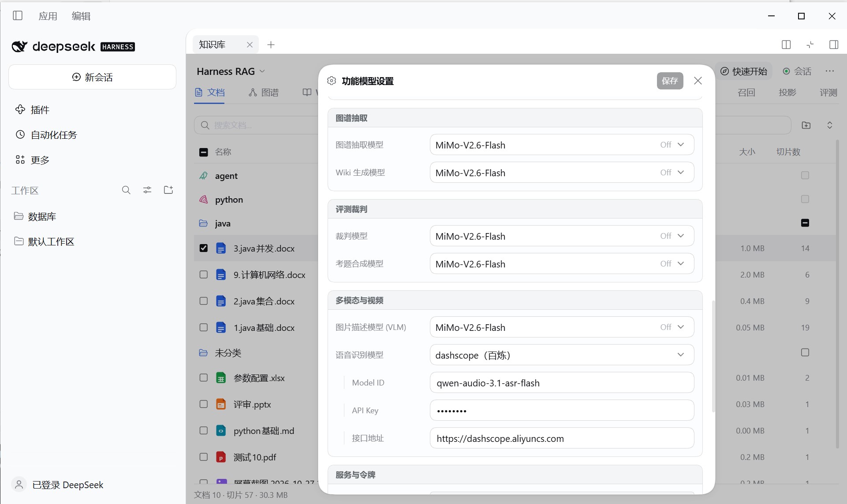Open the 语音识别模型 dashscope dropdown
847x504 pixels.
[x=562, y=355]
